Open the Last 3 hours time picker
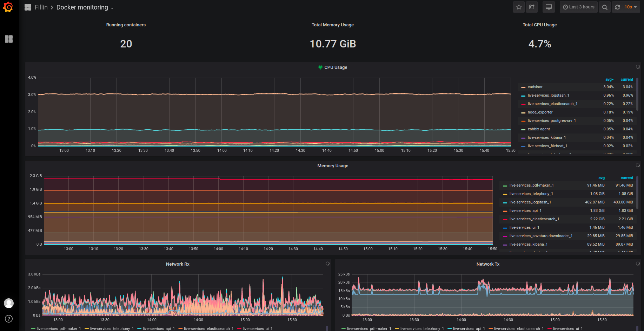The image size is (644, 331). [x=579, y=7]
